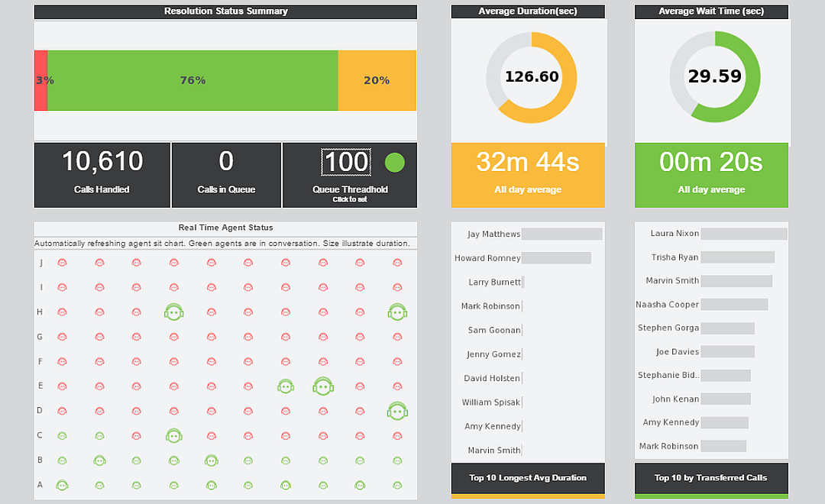Click 'Mark Robinson' in the transferred calls list
Screen dimensions: 825x504
coord(668,446)
